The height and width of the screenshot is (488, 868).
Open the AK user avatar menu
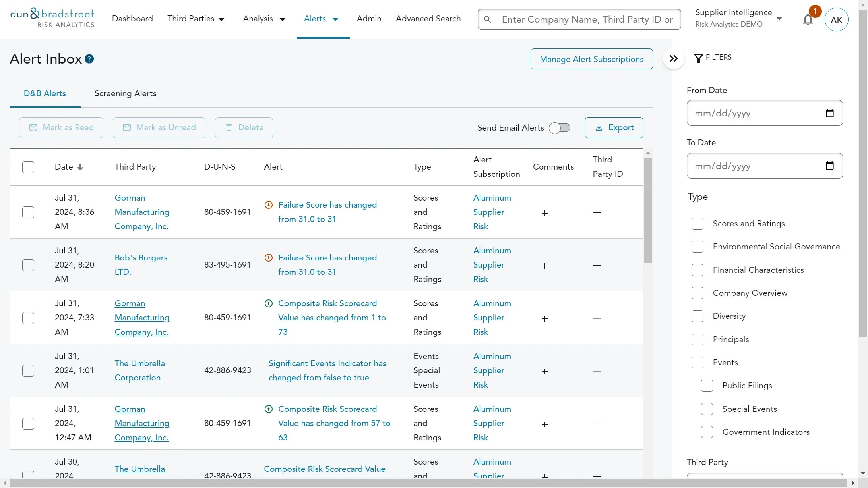pyautogui.click(x=836, y=19)
